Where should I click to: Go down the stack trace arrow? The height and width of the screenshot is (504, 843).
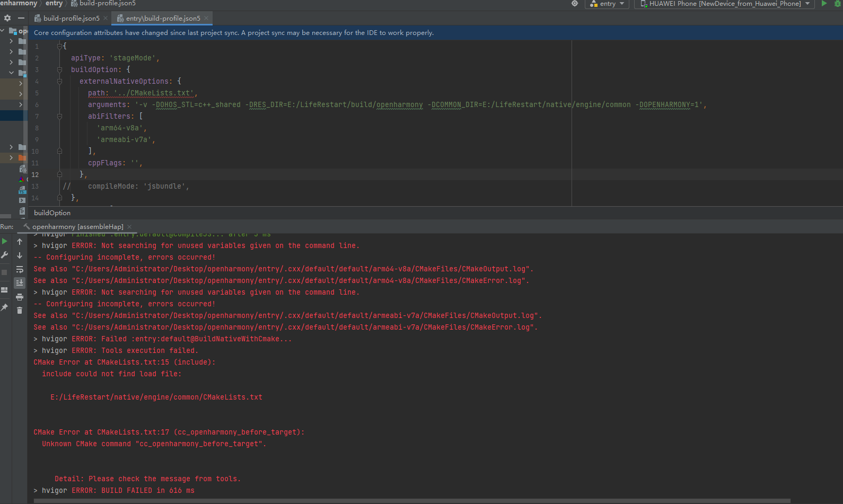[x=20, y=255]
